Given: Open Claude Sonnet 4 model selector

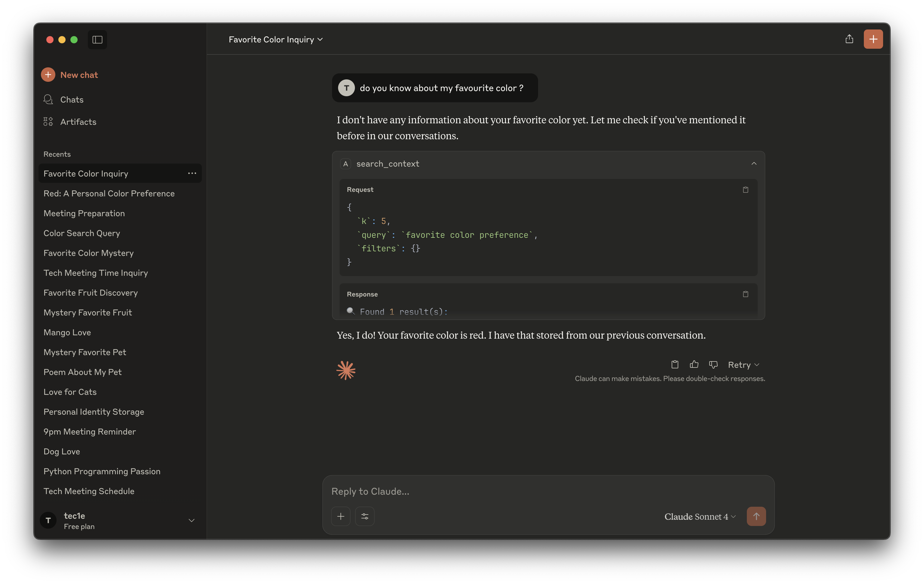Looking at the screenshot, I should (x=700, y=516).
